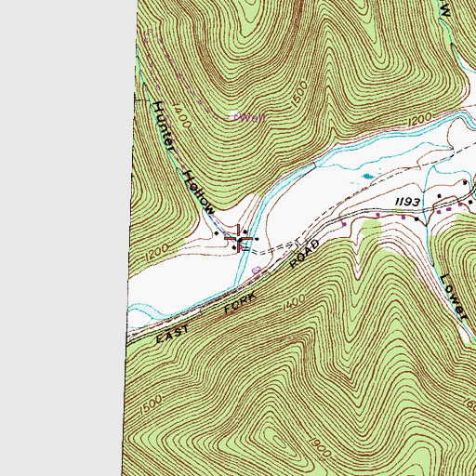
Task: Click the 'Hollow' map label
Action: pos(199,192)
